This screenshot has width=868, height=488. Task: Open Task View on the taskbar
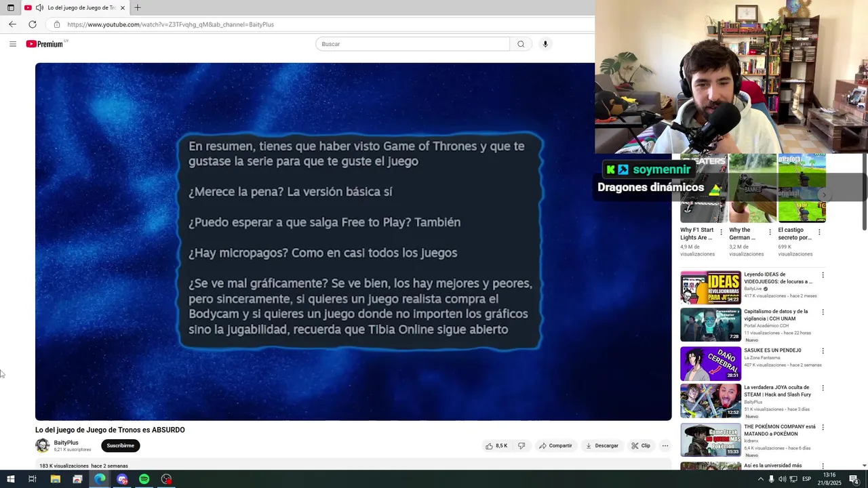point(32,479)
